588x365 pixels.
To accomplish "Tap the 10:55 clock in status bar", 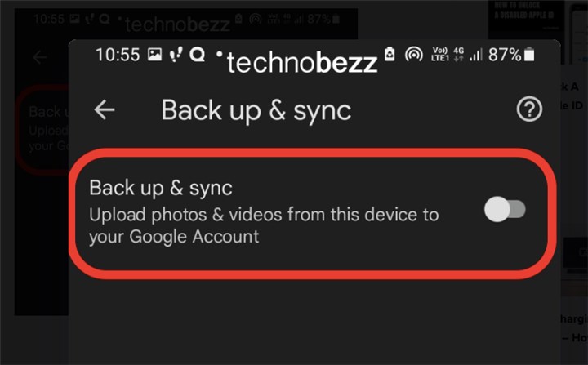I will pyautogui.click(x=118, y=56).
